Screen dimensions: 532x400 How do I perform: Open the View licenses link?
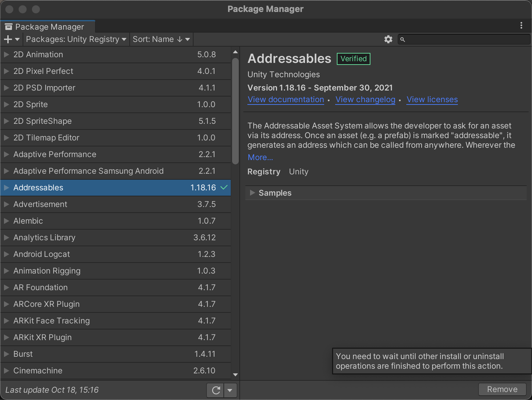click(x=432, y=100)
